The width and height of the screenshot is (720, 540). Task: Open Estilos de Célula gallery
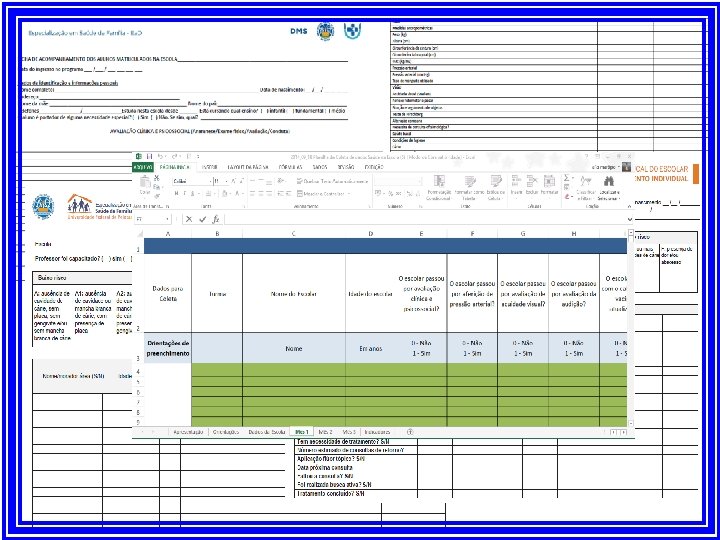[496, 188]
